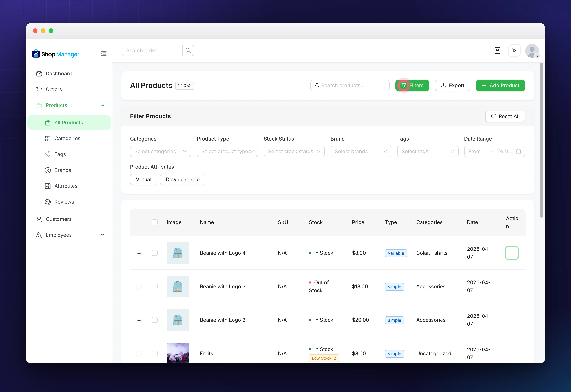
Task: Check the box for Beanie with Logo 4
Action: 154,253
